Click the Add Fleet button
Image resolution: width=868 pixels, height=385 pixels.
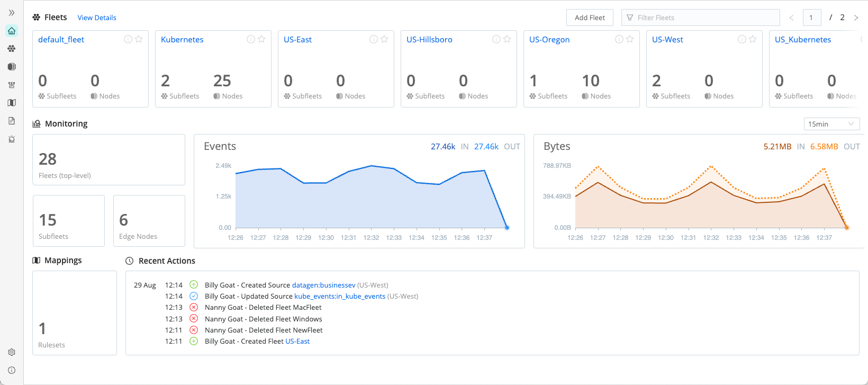590,17
